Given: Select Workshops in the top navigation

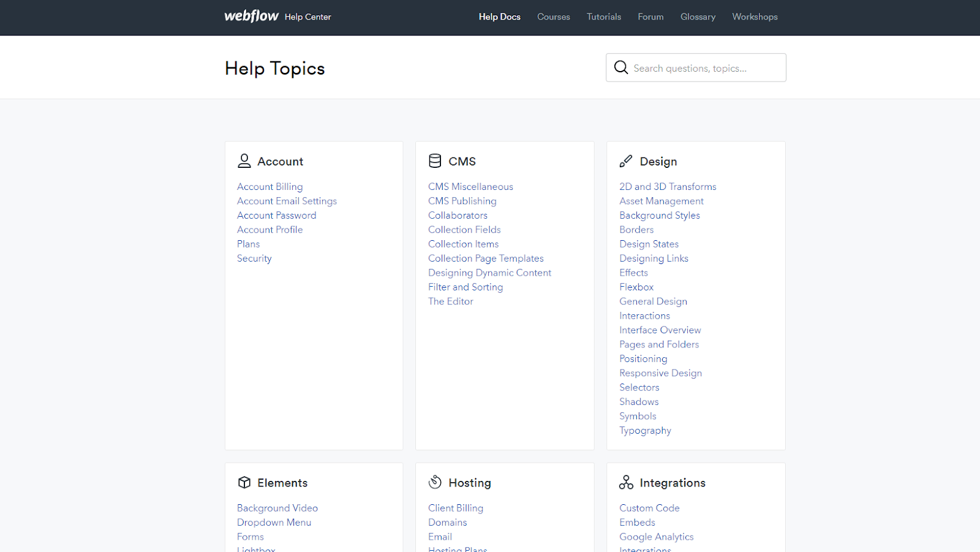Looking at the screenshot, I should (x=755, y=17).
